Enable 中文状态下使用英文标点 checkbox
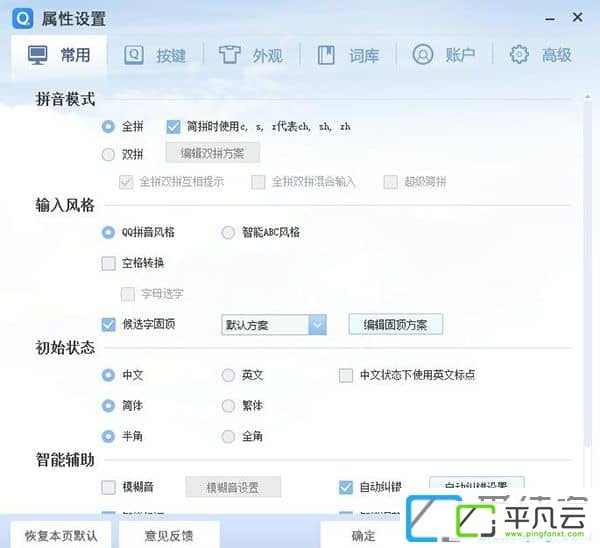Viewport: 600px width, 548px height. (346, 375)
